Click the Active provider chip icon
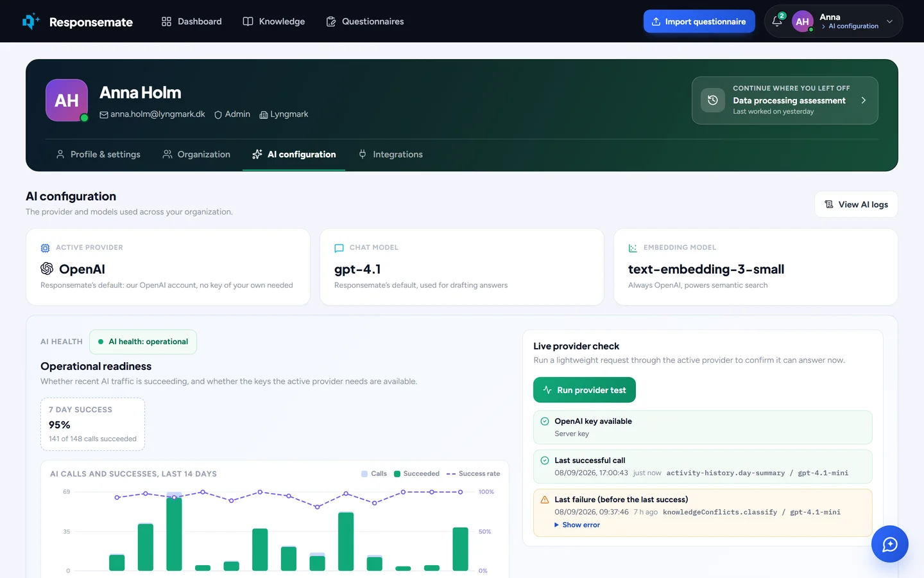This screenshot has width=924, height=578. click(x=45, y=248)
